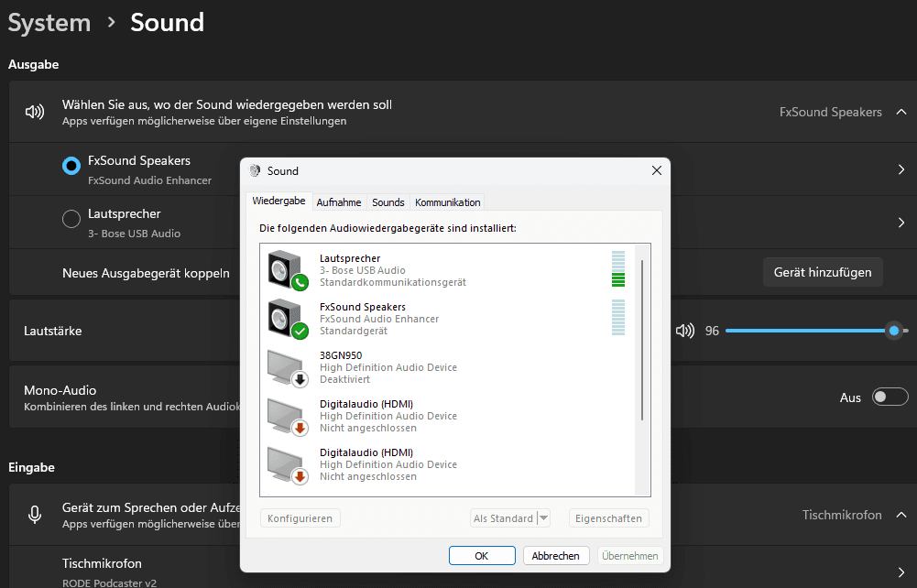Screen dimensions: 917x588
Task: Toggle the Mono-Audio switch
Action: tap(890, 397)
